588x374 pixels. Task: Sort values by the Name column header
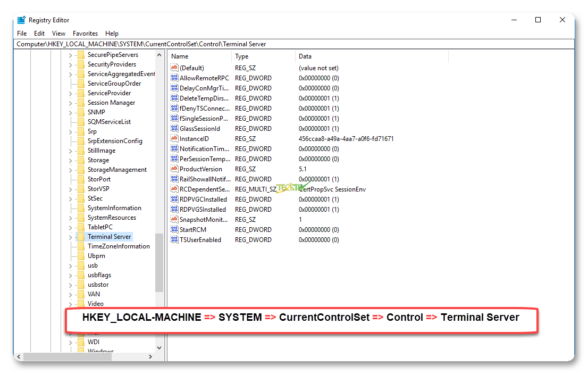tap(199, 56)
